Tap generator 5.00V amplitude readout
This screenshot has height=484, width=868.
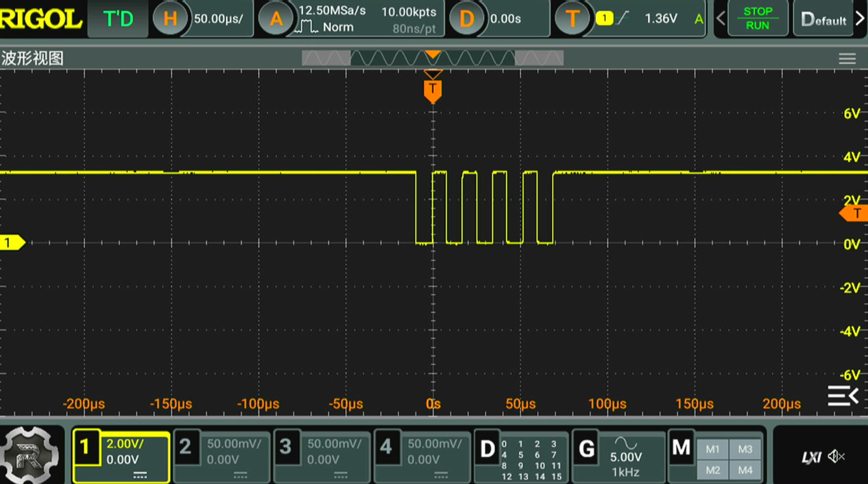(x=626, y=457)
